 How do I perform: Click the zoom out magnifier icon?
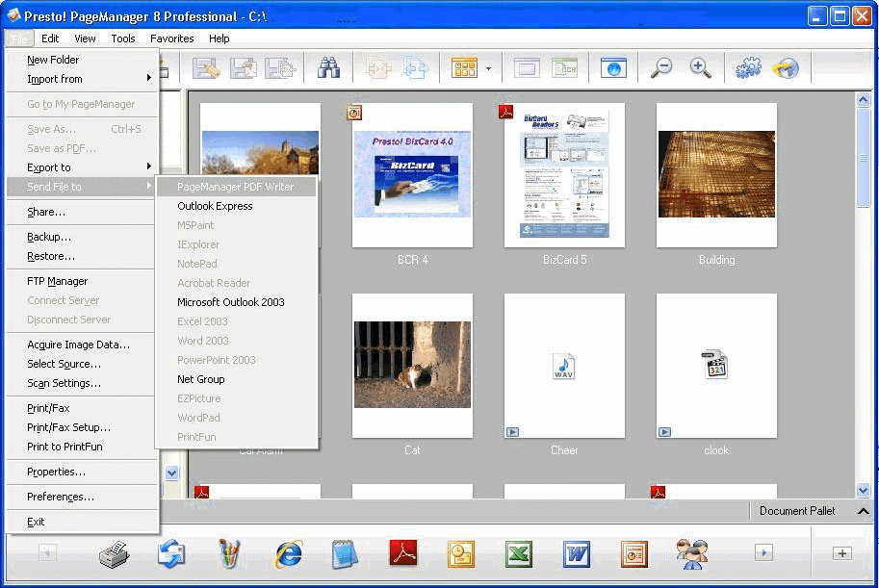point(661,68)
